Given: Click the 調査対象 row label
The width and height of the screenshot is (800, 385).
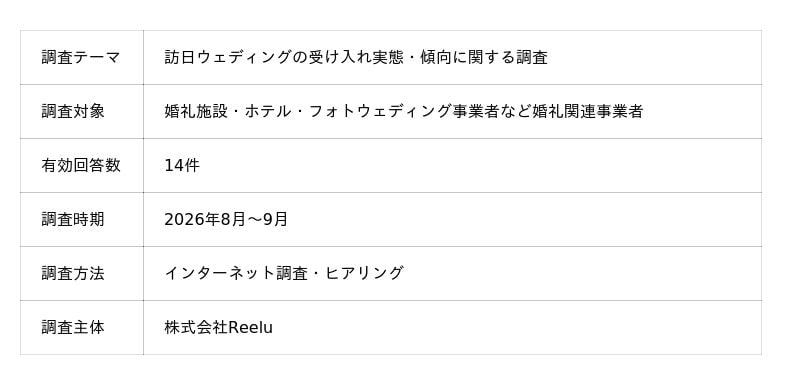Looking at the screenshot, I should pyautogui.click(x=73, y=112).
